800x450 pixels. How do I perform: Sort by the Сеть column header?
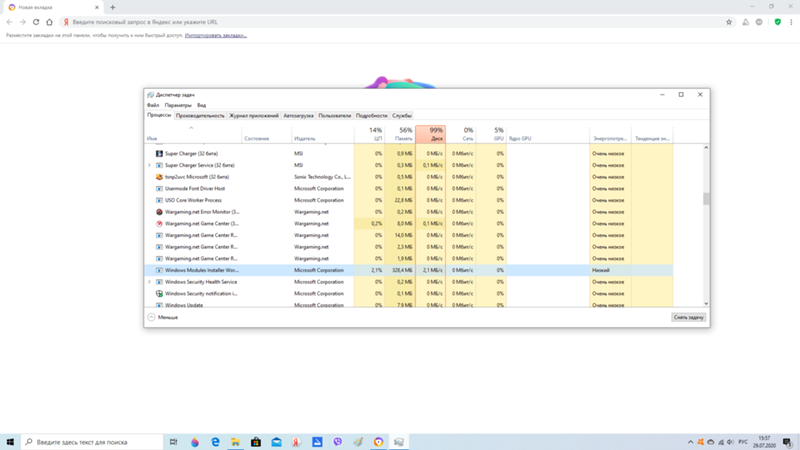(x=461, y=134)
